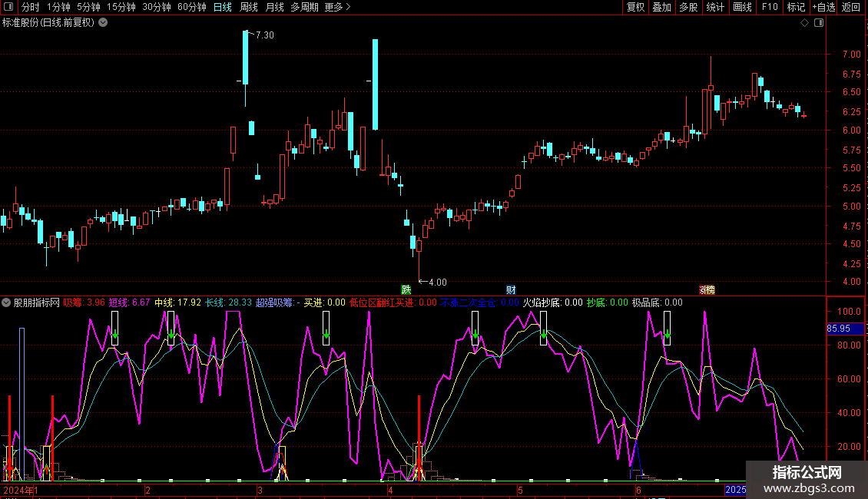The height and width of the screenshot is (499, 868).
Task: Open the 股朋指标网 indicator dropdown circle
Action: pos(6,302)
